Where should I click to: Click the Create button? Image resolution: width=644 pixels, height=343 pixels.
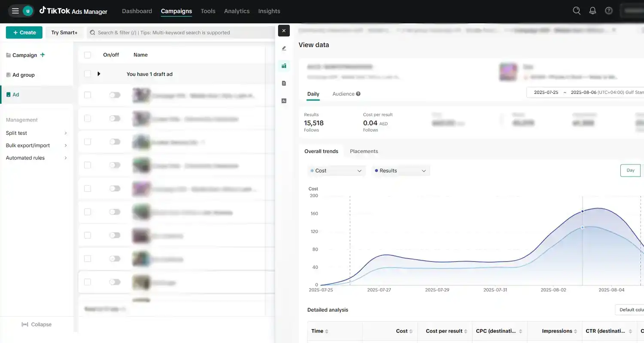[x=24, y=32]
